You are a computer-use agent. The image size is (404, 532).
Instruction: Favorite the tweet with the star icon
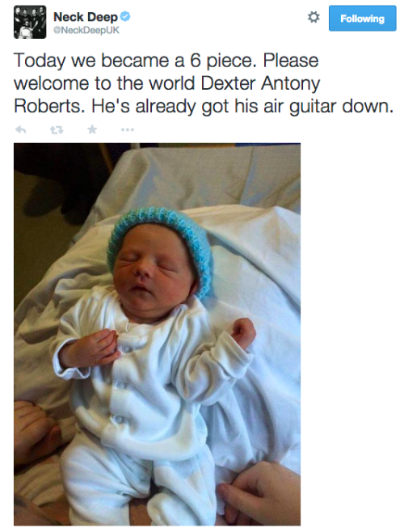pos(92,129)
